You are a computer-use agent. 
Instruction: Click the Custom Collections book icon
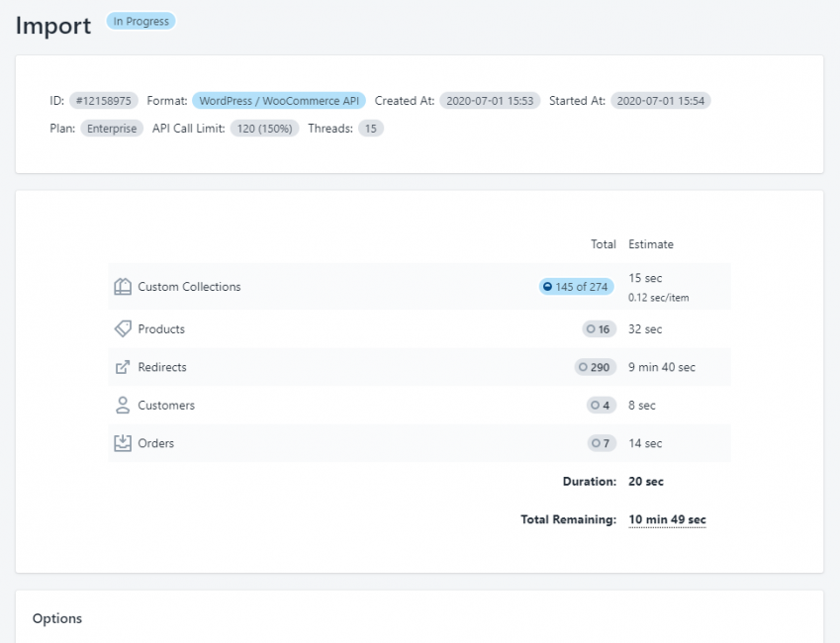121,286
